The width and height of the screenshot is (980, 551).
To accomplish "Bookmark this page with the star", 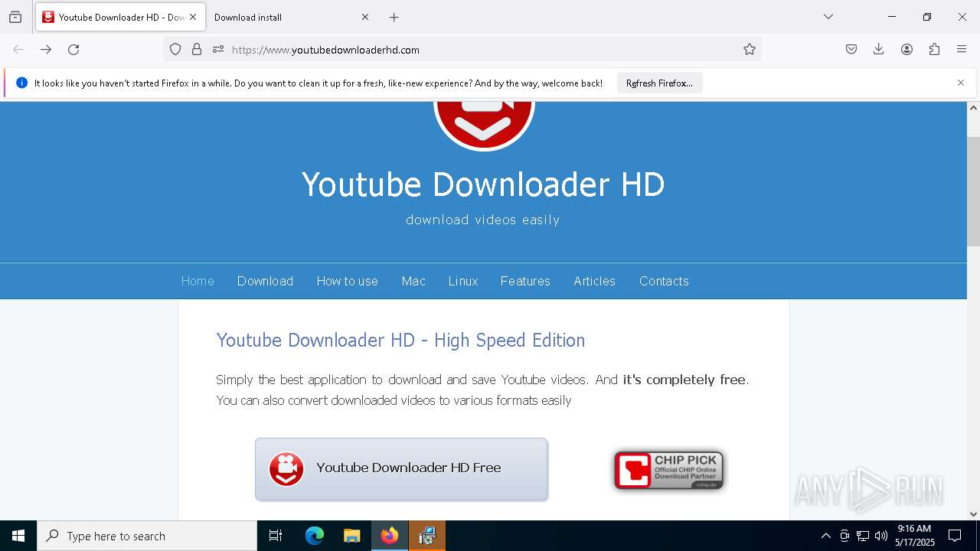I will [750, 50].
